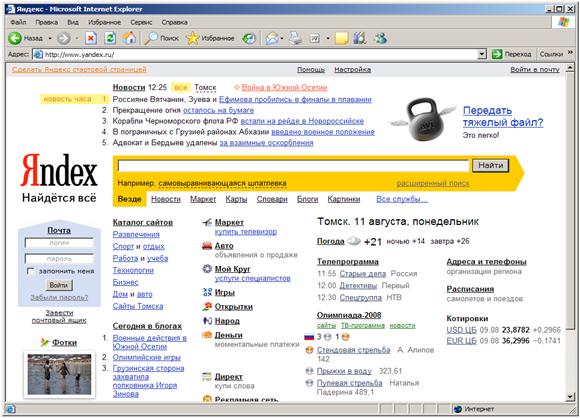Open Favorites (Избранное) star icon
This screenshot has width=580, height=418.
(x=210, y=38)
